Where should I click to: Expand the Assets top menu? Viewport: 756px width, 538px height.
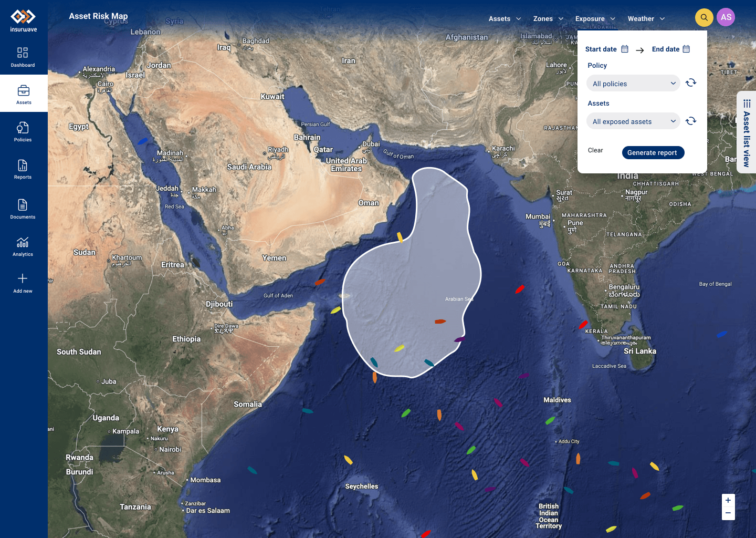[x=505, y=18]
